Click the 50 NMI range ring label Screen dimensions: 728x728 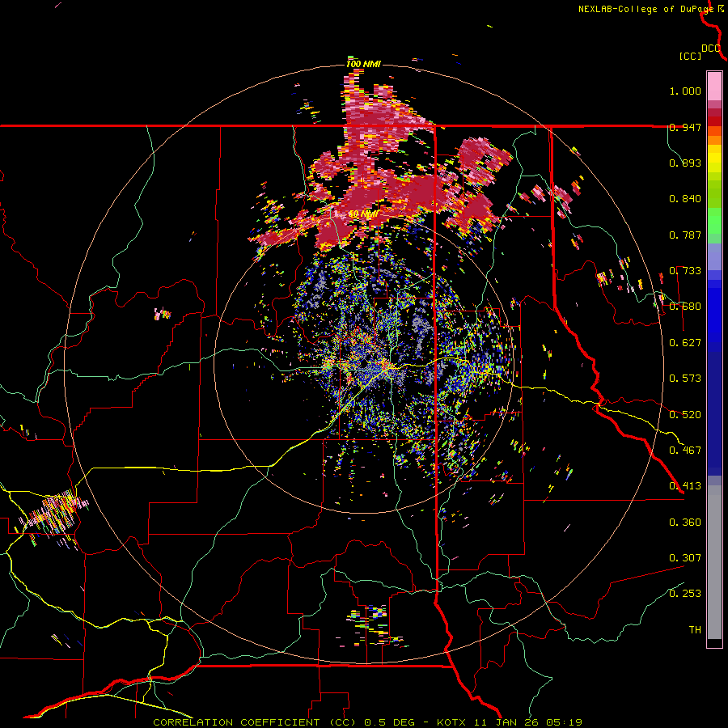point(363,214)
